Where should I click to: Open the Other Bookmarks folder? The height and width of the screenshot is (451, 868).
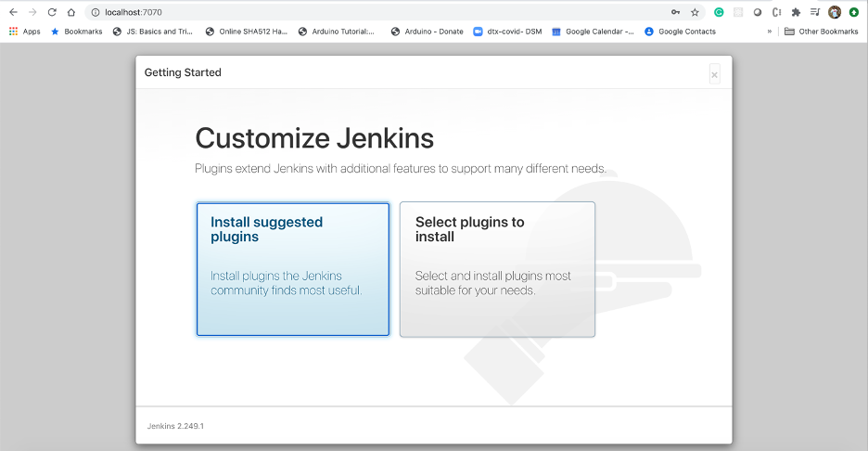coord(822,32)
